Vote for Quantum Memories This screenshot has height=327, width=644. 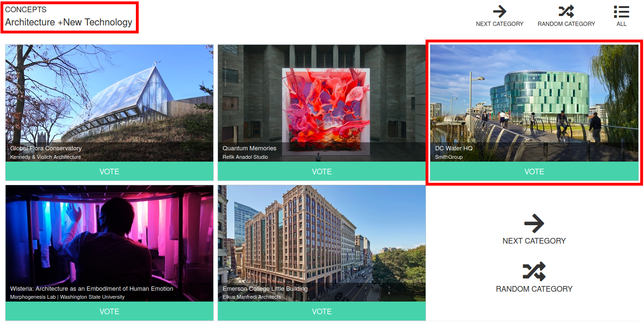click(322, 172)
